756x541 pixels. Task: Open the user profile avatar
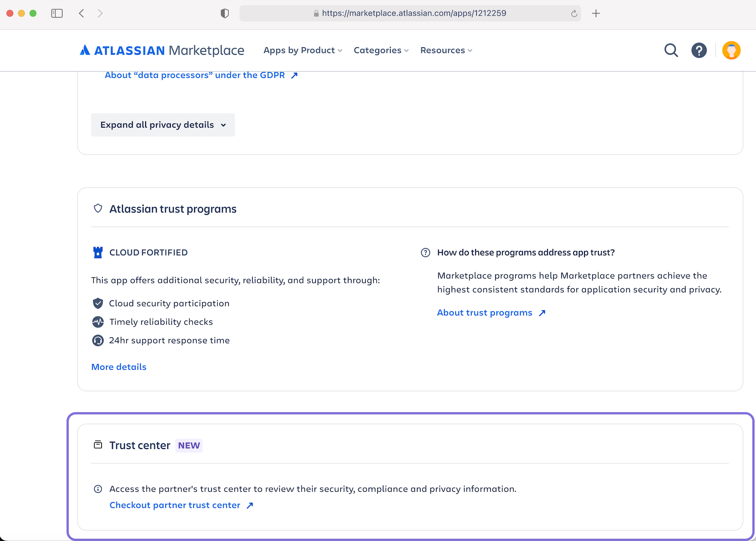[731, 50]
